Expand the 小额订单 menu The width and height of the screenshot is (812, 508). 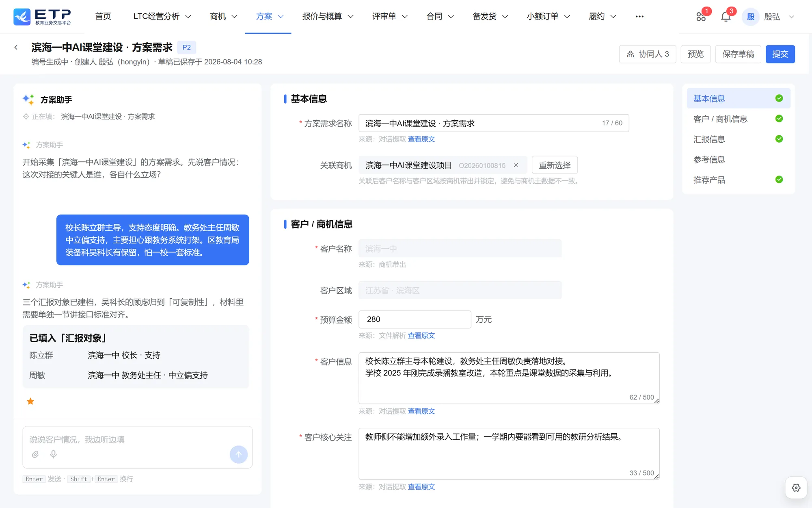(548, 17)
